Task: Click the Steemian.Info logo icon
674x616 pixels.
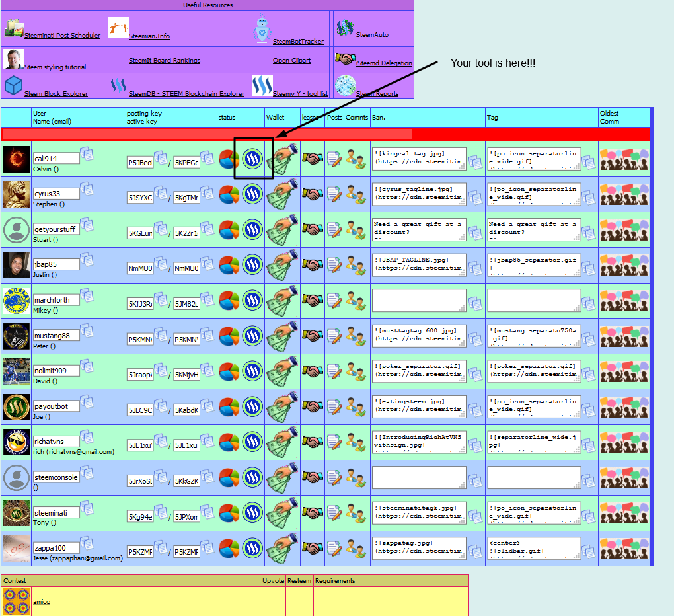Action: [118, 28]
